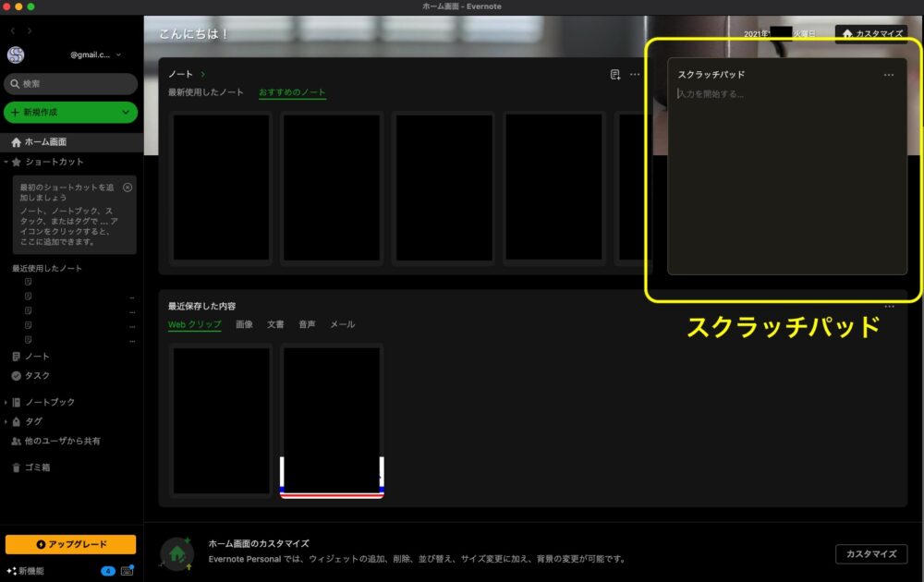924x582 pixels.
Task: Click the blue notification badge
Action: click(x=108, y=571)
